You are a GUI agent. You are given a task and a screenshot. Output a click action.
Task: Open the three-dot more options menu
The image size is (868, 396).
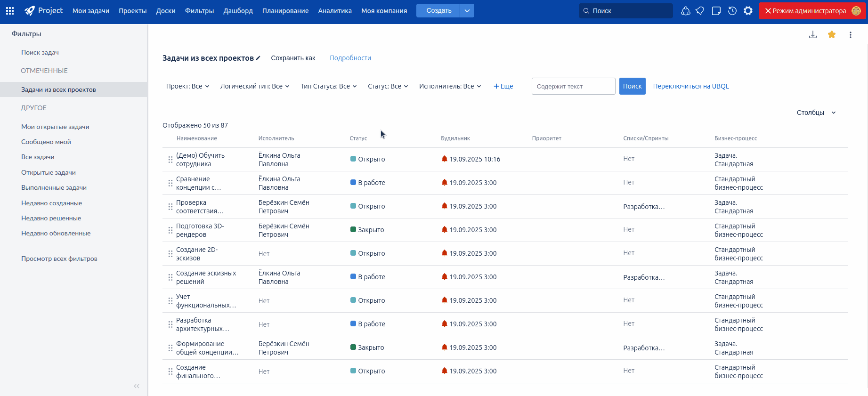tap(850, 35)
